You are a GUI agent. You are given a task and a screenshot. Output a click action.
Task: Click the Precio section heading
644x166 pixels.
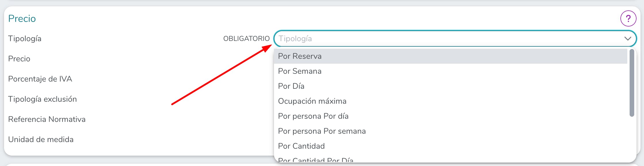click(x=22, y=18)
